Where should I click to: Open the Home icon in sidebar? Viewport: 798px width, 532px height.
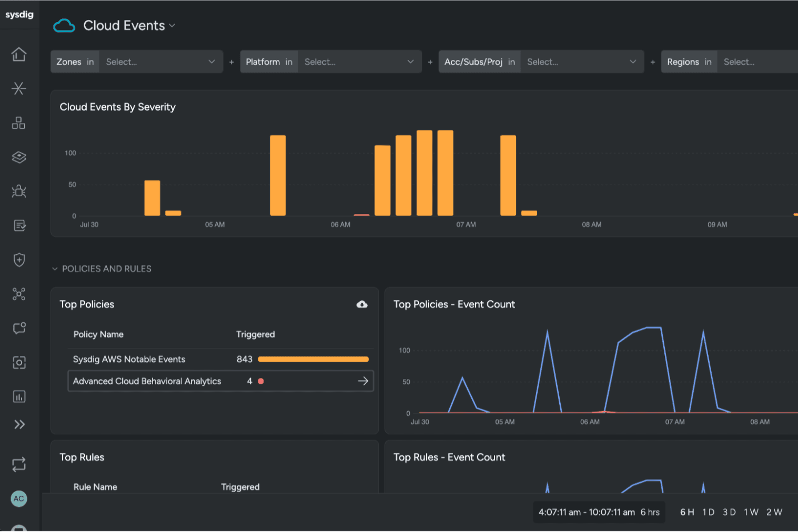pos(19,54)
